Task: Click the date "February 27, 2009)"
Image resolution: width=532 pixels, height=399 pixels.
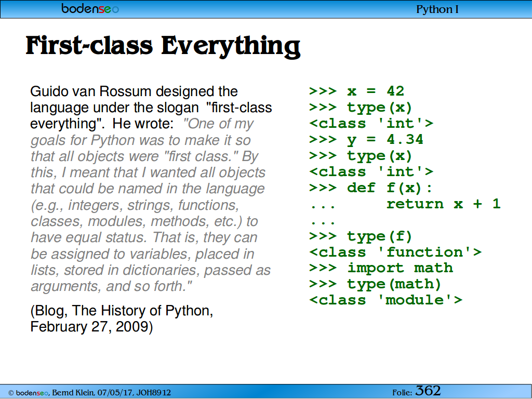Action: [91, 327]
